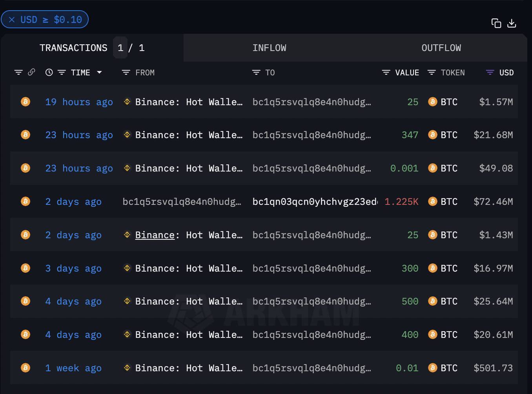Open the USD column filter
Screen dimensions: 532x394
pos(490,72)
